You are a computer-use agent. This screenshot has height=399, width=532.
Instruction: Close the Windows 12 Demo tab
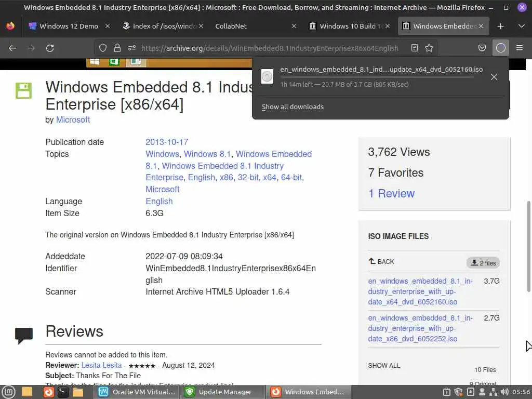(108, 26)
